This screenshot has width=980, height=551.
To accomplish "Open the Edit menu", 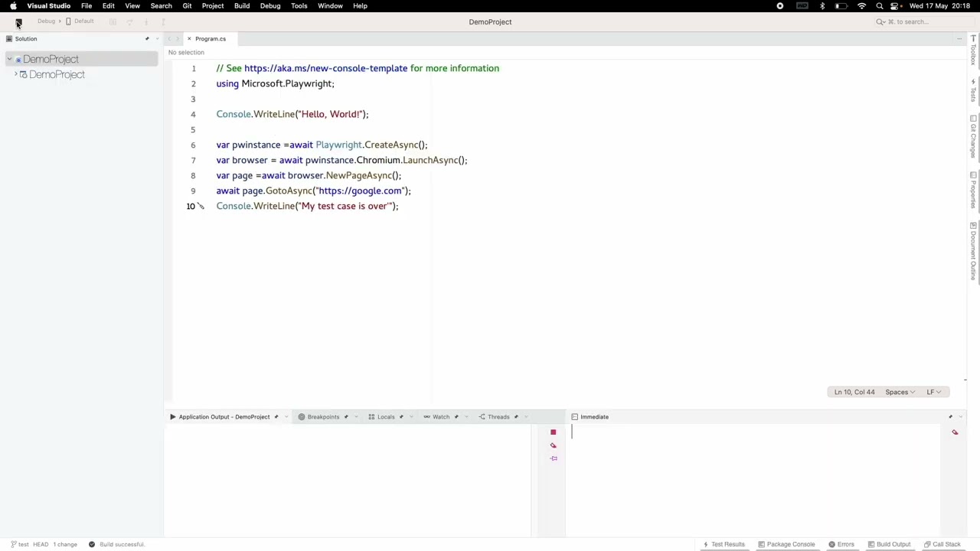I will pyautogui.click(x=109, y=5).
